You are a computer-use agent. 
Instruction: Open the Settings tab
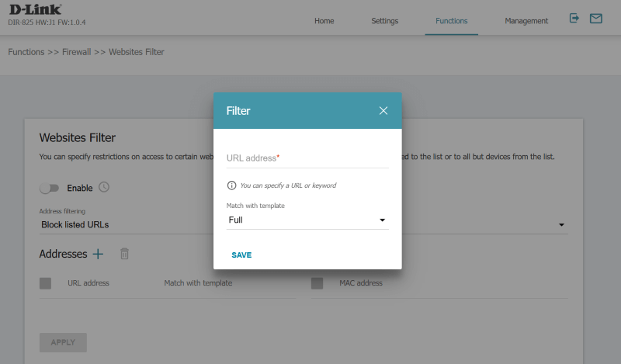pyautogui.click(x=384, y=21)
